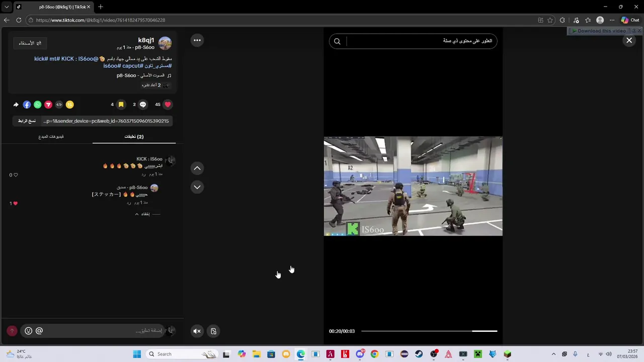Click the red post comment arrow

click(x=12, y=331)
